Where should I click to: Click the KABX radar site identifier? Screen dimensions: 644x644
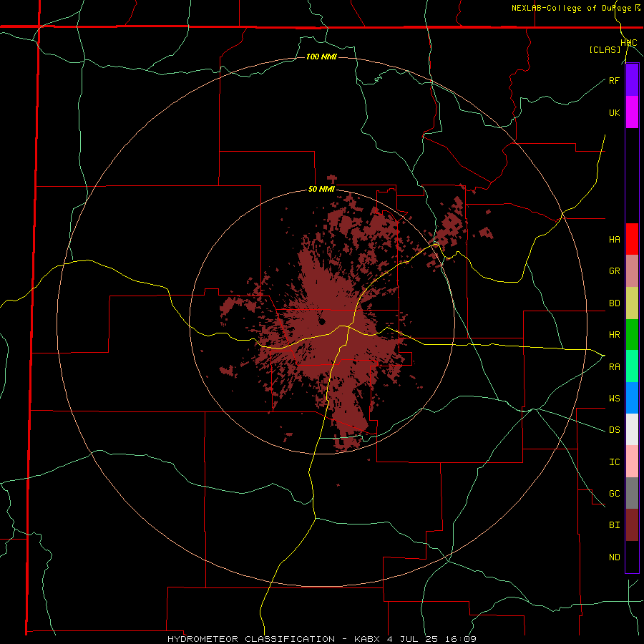(369, 639)
